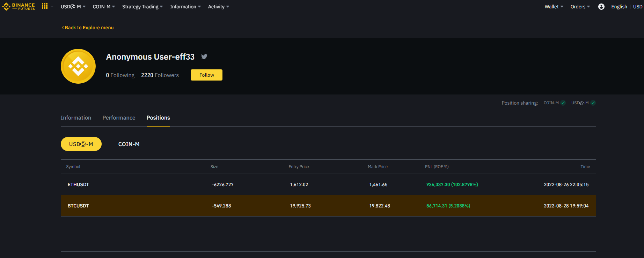Click the USDⓈ-M position sharing checkmark
Screen dimensions: 644x258
(x=593, y=103)
